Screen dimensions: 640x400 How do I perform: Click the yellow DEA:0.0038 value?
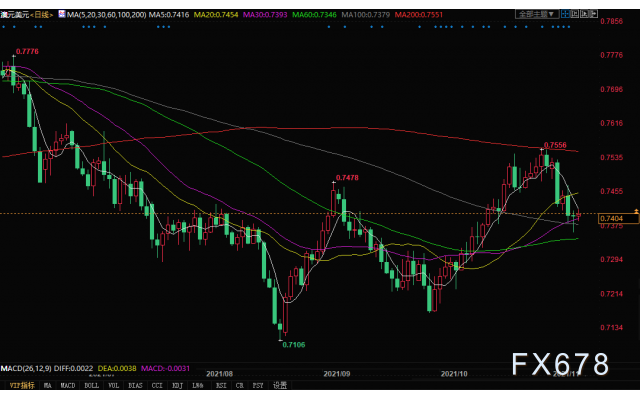click(117, 369)
